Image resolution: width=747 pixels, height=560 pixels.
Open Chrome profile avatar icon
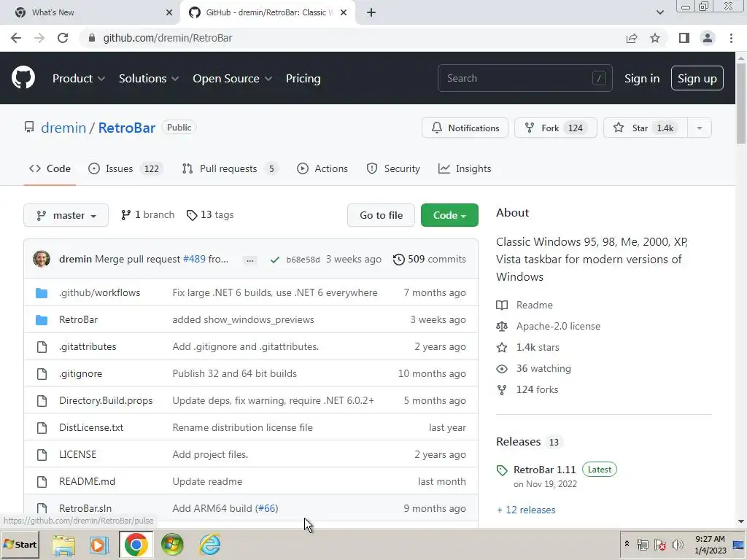708,38
